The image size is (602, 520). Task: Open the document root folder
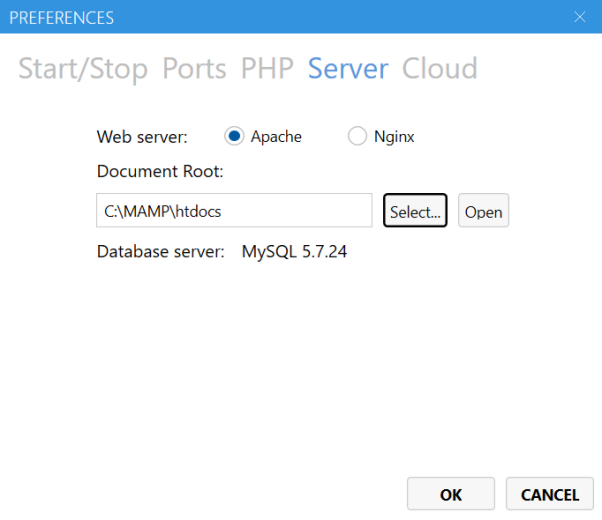(x=483, y=210)
